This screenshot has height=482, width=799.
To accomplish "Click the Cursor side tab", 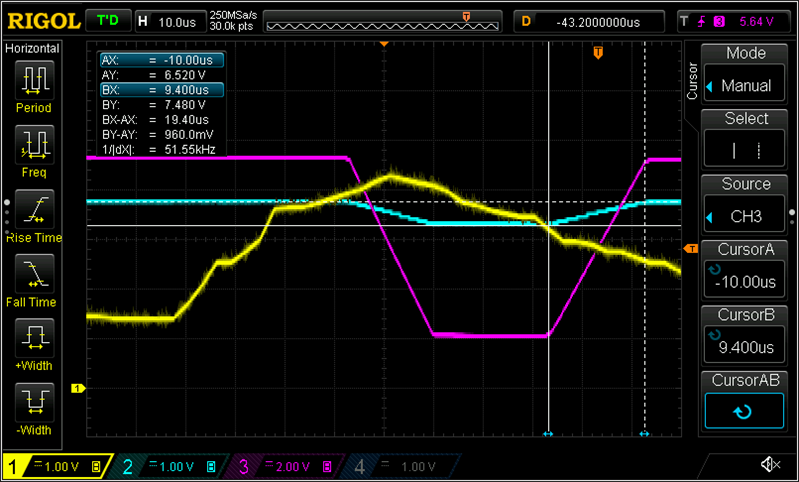I will 692,81.
